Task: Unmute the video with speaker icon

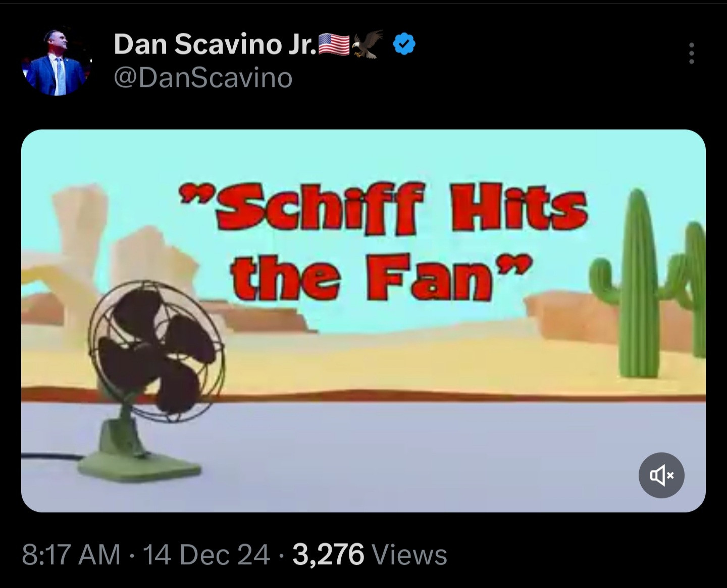Action: tap(661, 475)
